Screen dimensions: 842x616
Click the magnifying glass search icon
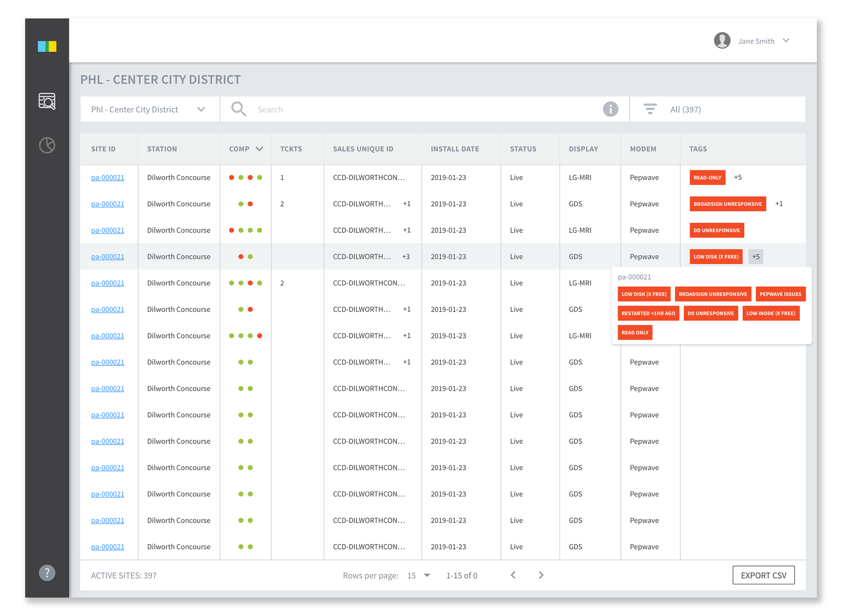pyautogui.click(x=238, y=109)
